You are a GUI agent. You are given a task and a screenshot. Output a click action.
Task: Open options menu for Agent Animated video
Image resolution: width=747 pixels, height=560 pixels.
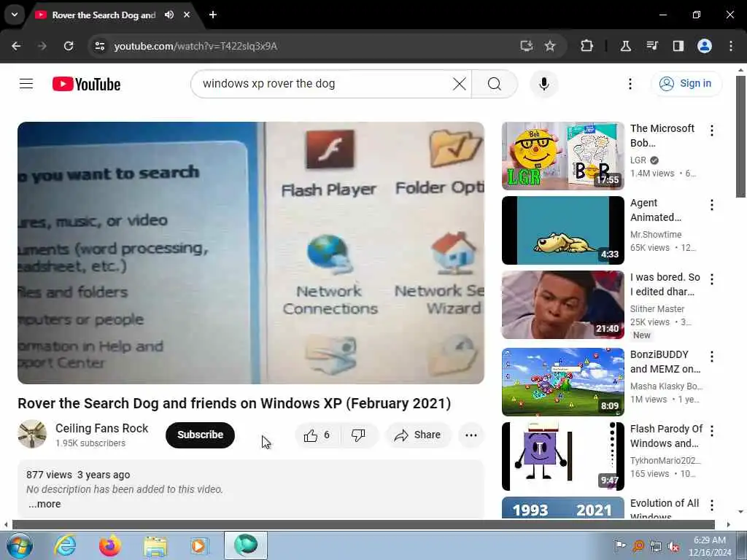[x=712, y=205]
